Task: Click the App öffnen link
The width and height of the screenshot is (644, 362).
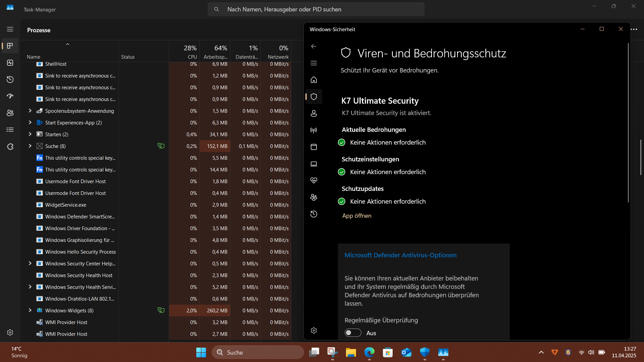Action: [357, 216]
